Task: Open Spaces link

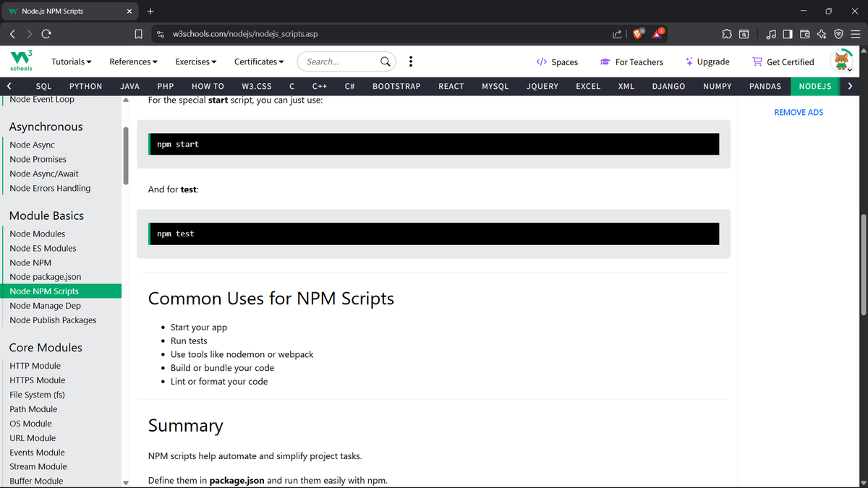Action: click(557, 61)
